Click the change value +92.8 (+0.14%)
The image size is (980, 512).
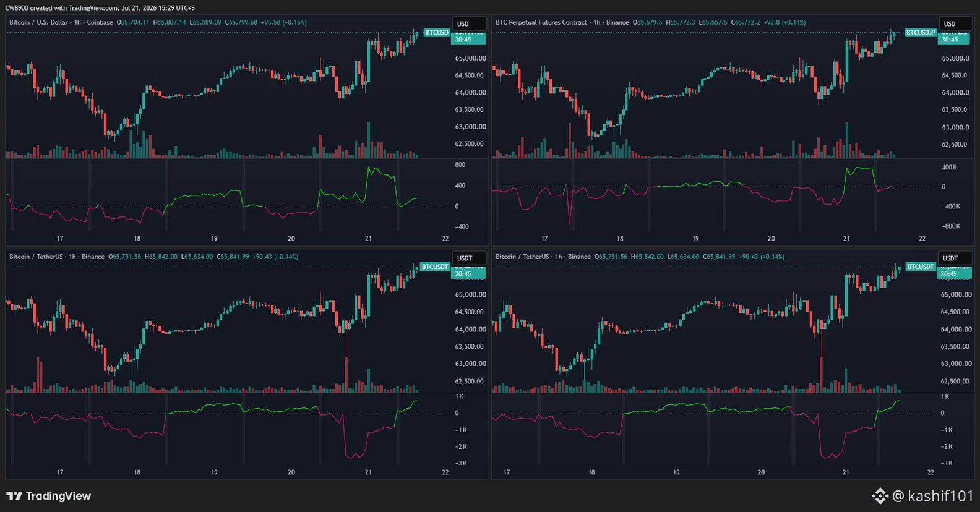click(x=784, y=22)
